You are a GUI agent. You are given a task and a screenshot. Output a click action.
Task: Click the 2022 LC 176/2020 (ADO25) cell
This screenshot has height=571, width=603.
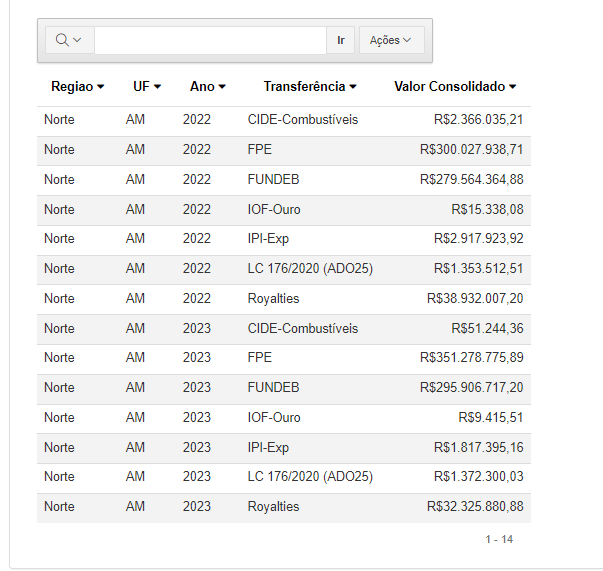310,269
